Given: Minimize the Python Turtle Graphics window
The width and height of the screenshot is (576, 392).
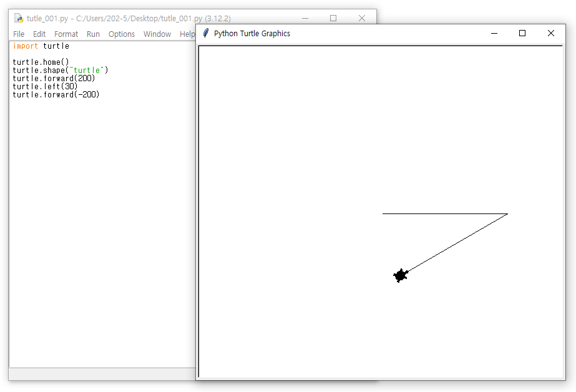Looking at the screenshot, I should click(x=494, y=34).
